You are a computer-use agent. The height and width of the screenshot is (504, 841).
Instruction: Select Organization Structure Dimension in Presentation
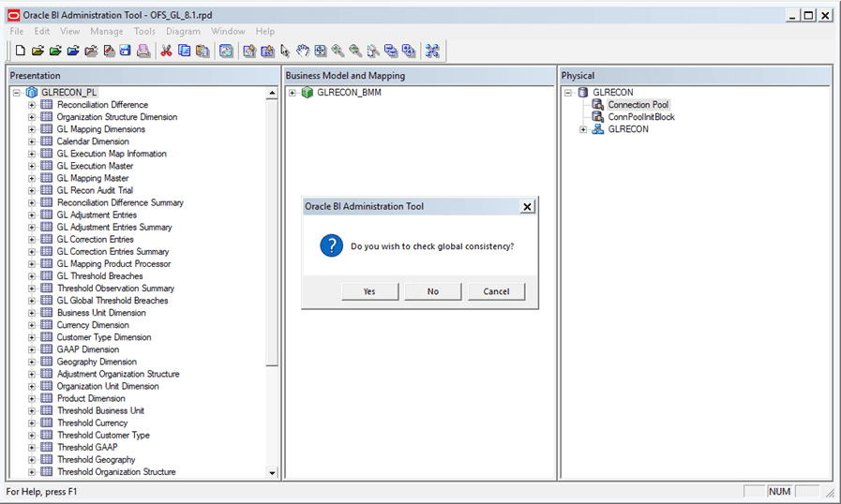(x=117, y=117)
